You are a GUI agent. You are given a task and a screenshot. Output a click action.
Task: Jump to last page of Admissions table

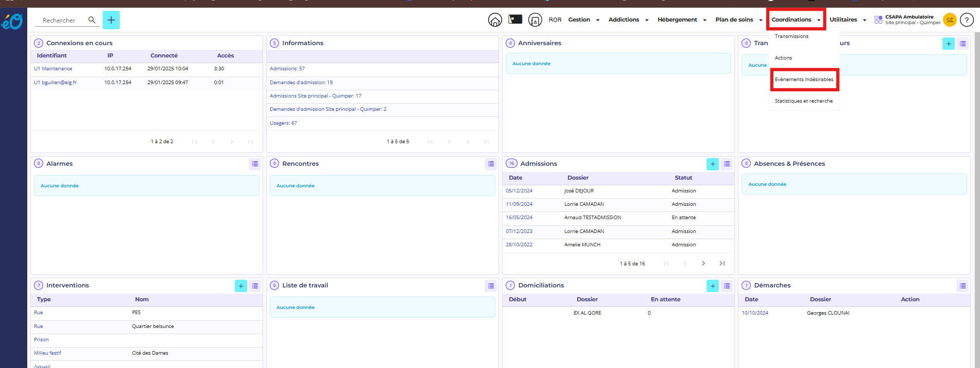[722, 263]
